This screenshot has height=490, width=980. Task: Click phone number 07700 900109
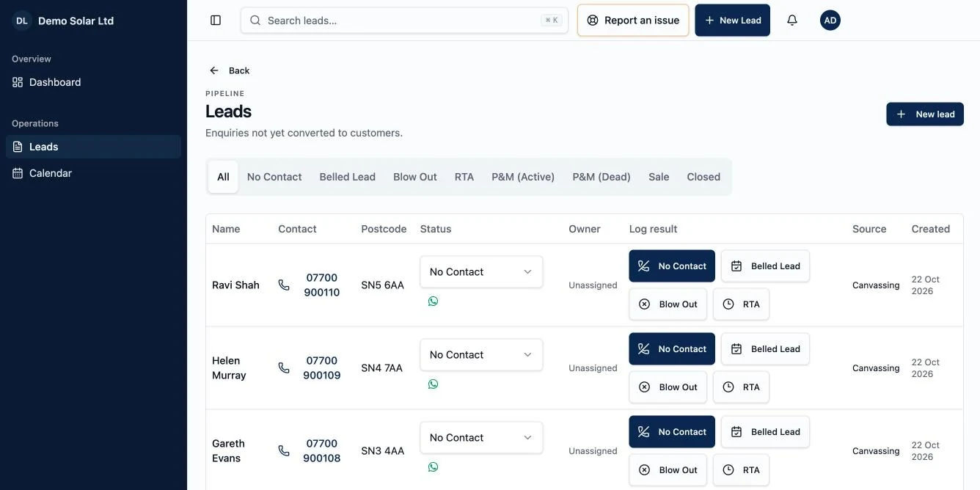(x=322, y=367)
